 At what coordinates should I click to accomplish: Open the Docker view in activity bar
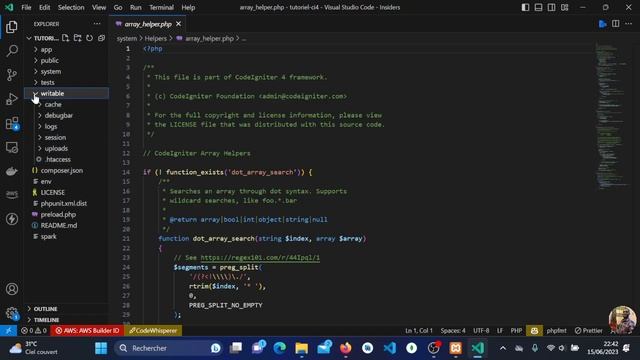[12, 171]
